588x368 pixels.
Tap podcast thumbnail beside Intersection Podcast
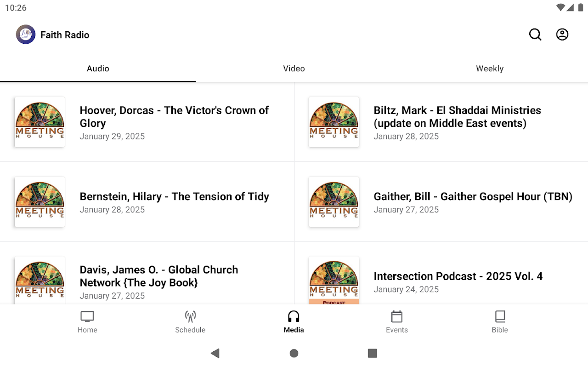point(334,280)
